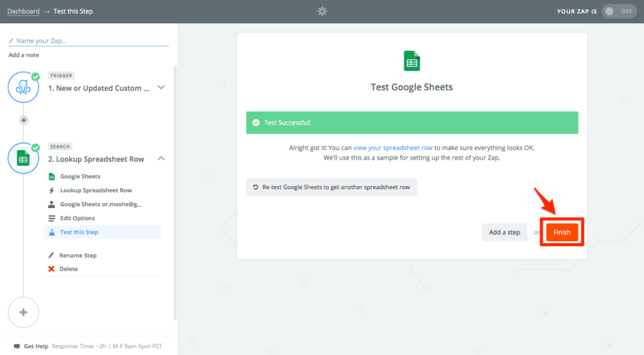Viewport: 644px width, 355px height.
Task: Toggle the Zap on/off switch
Action: coord(619,11)
